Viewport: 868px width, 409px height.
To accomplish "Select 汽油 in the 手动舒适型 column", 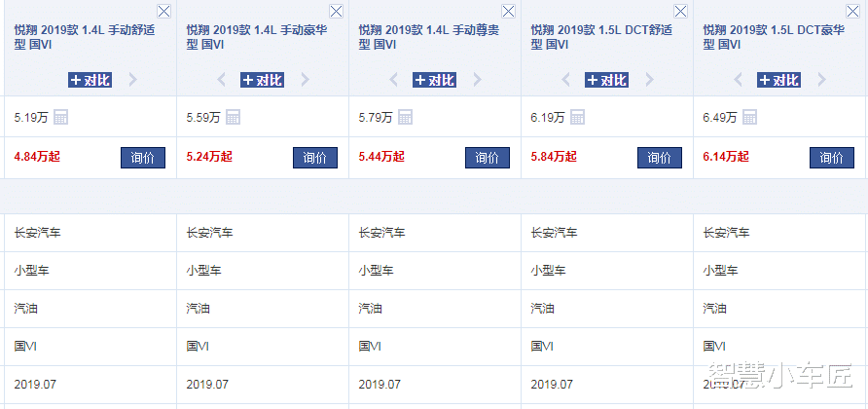I will [25, 308].
